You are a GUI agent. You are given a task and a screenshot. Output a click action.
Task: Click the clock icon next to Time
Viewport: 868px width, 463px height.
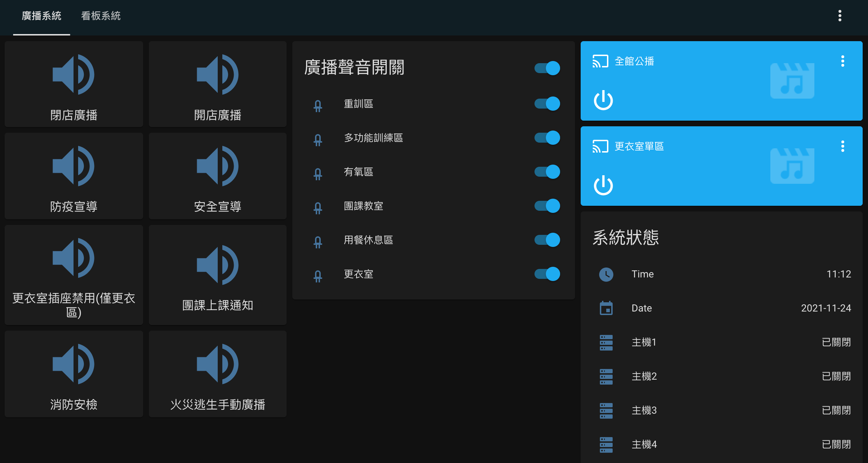[606, 274]
